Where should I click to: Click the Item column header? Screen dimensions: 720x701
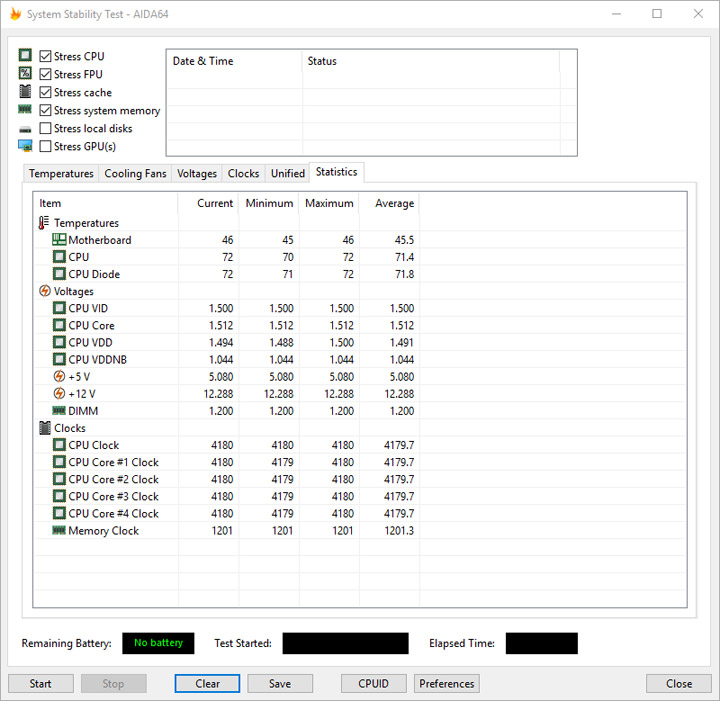[106, 203]
